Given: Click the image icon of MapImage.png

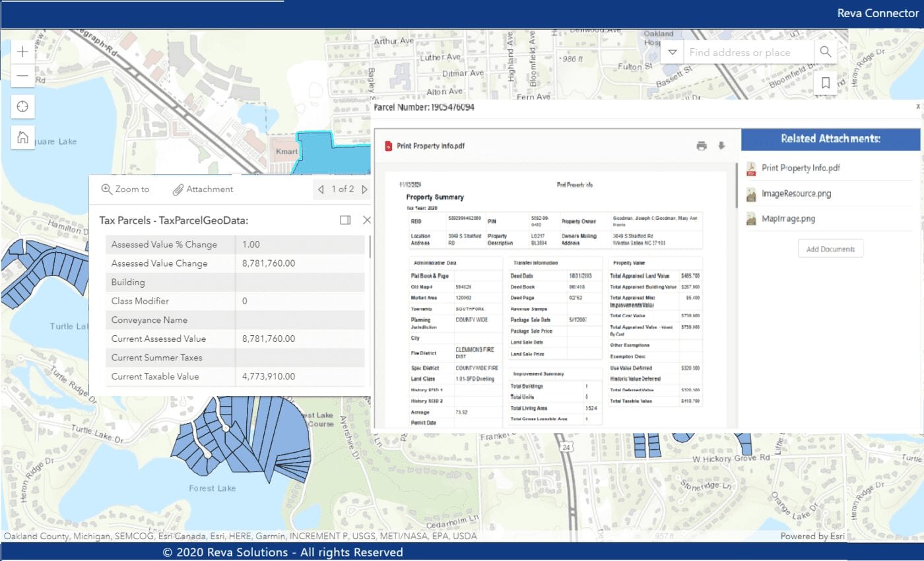Looking at the screenshot, I should point(751,219).
